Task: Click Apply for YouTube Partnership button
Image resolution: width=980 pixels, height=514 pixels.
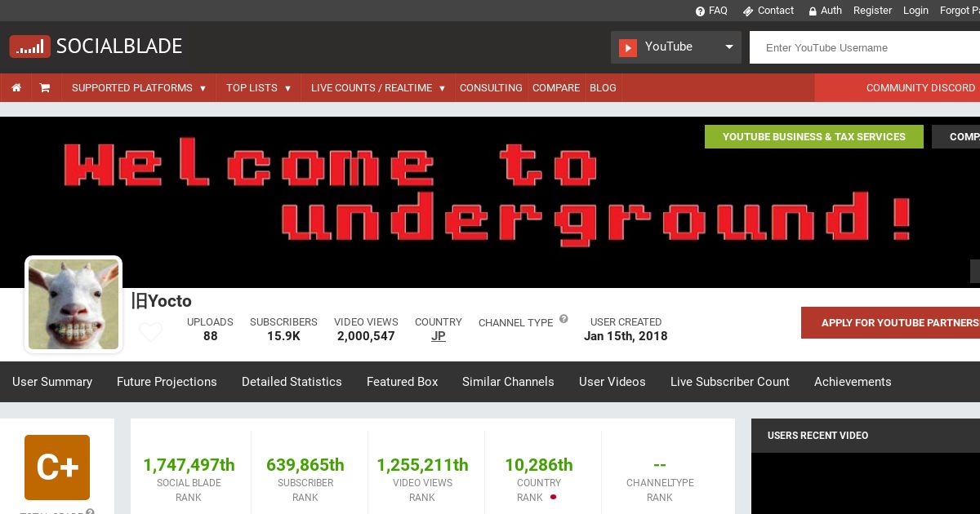Action: (x=890, y=322)
